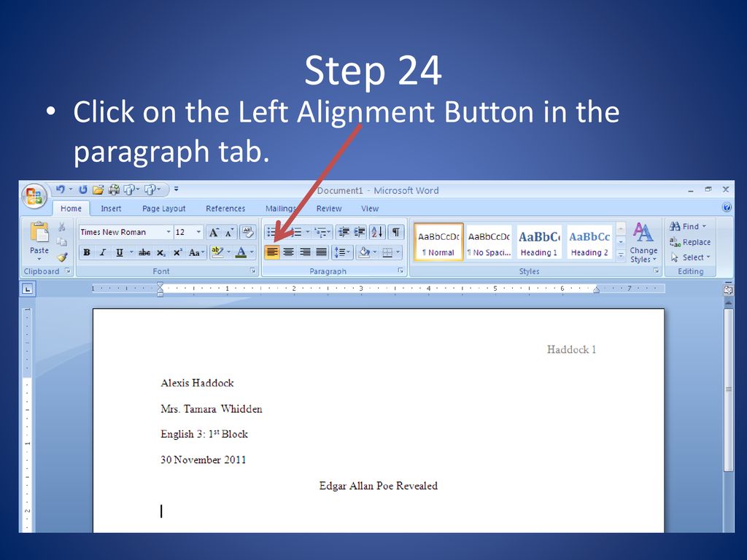
Task: Click the numbered list icon
Action: click(297, 233)
